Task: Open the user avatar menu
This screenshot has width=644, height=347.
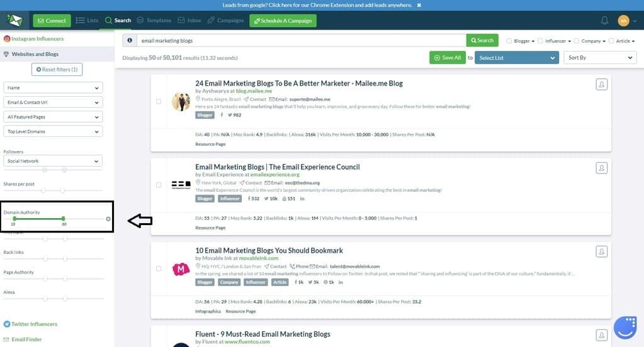Action: point(623,20)
